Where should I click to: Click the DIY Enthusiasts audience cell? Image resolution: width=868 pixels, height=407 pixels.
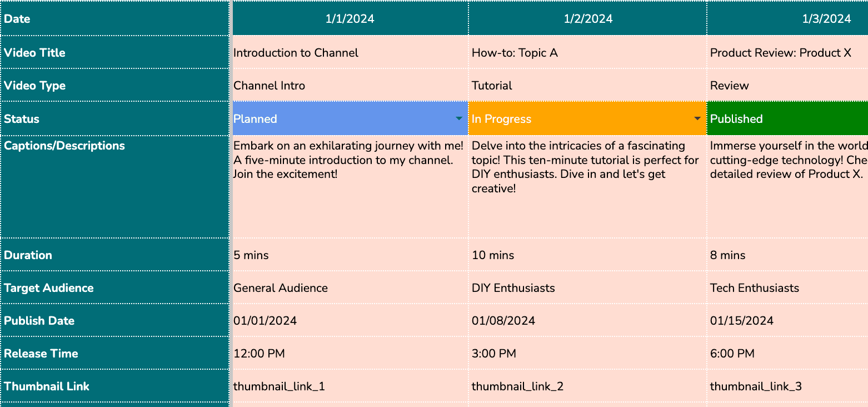click(588, 288)
